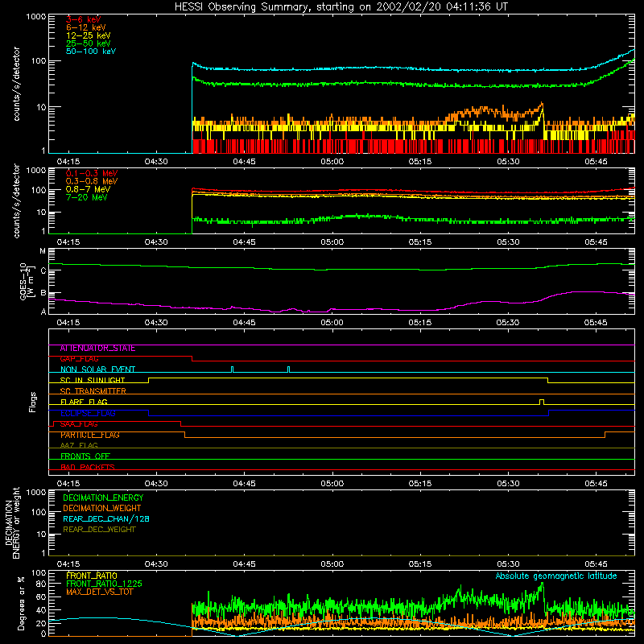Image resolution: width=644 pixels, height=644 pixels.
Task: Select the 3-6 keV legend label
Action: 84,19
